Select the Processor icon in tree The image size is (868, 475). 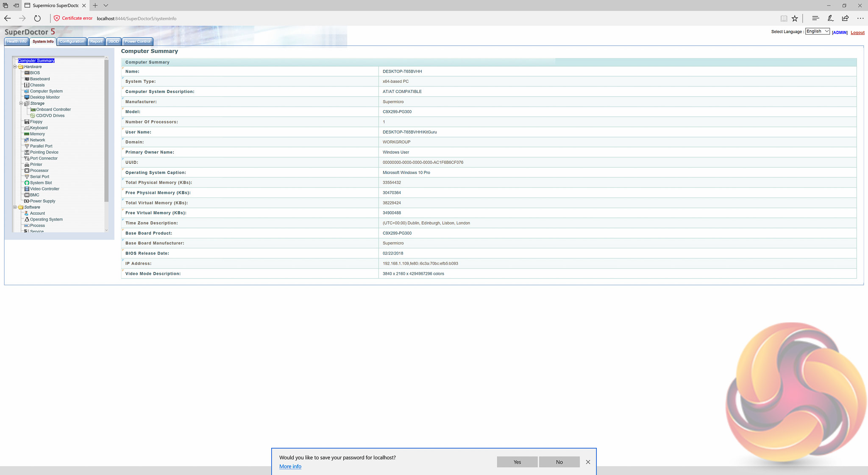coord(27,170)
